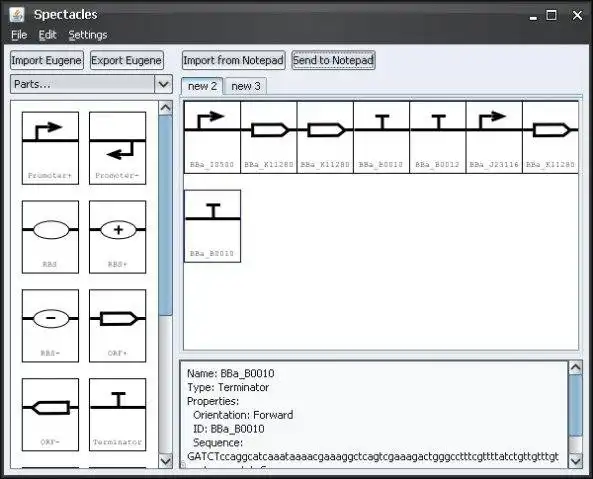Select the K11280 ORF next to BBa_I0500
The height and width of the screenshot is (479, 593).
click(269, 137)
